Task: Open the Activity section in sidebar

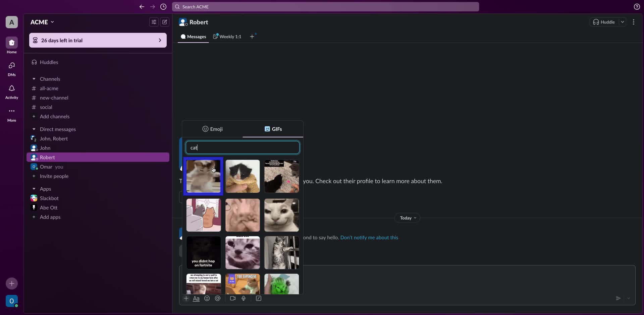Action: (x=11, y=91)
